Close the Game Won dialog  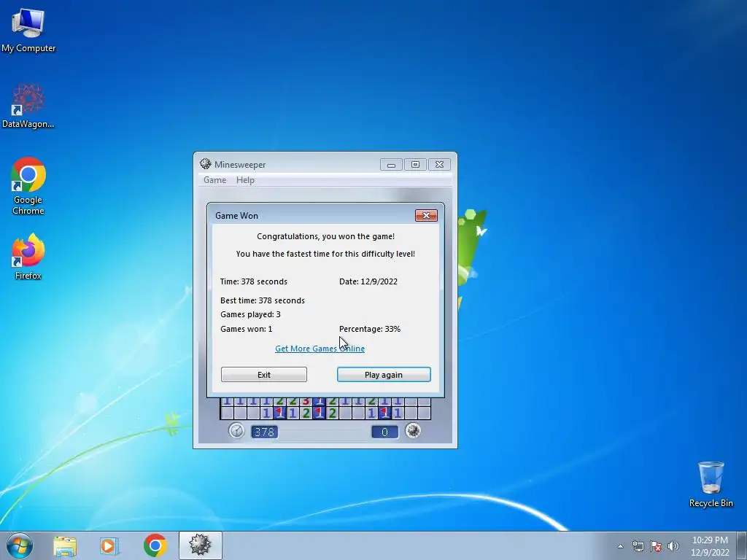tap(426, 216)
